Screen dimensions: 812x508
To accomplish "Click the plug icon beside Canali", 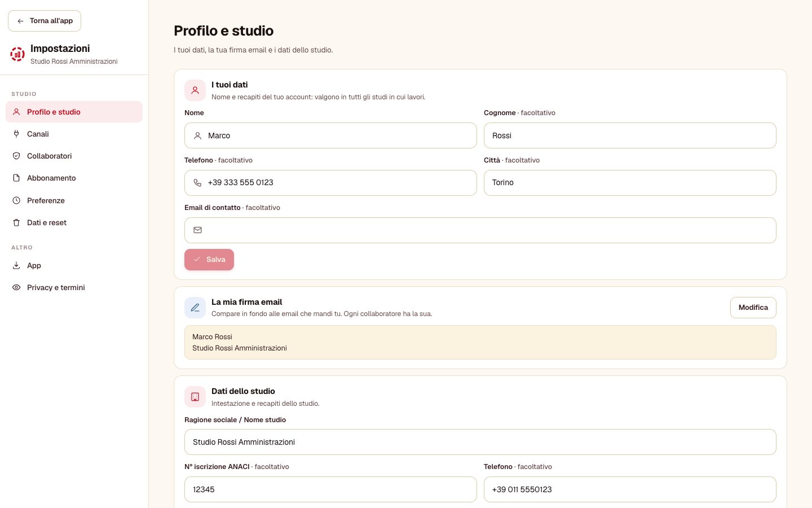I will point(16,134).
